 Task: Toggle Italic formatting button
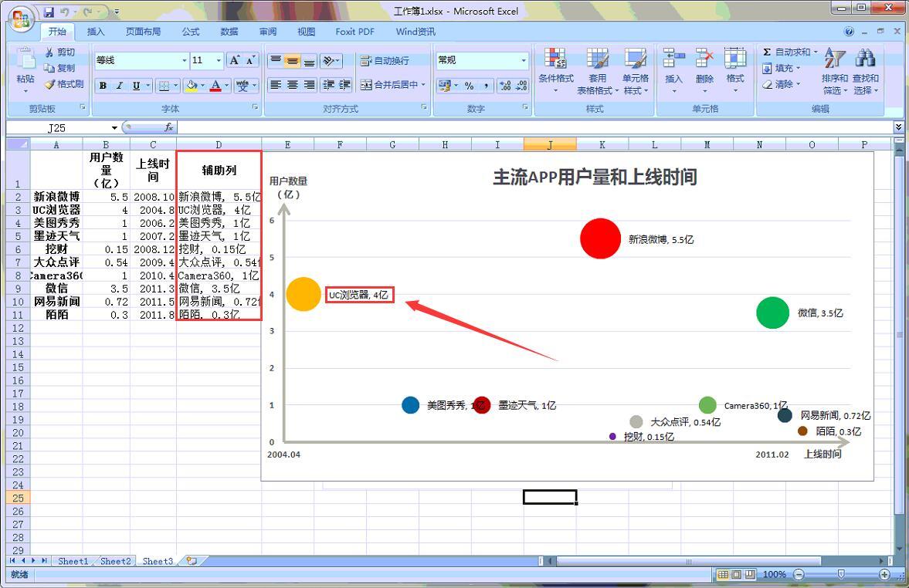(119, 86)
